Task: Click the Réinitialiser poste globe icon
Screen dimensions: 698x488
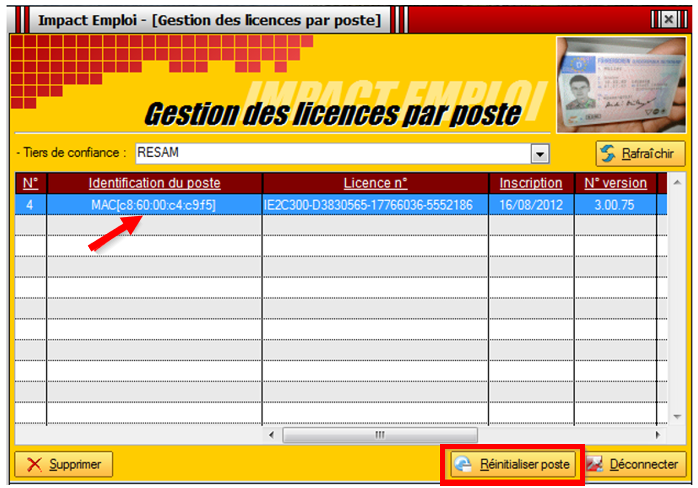Action: 463,464
